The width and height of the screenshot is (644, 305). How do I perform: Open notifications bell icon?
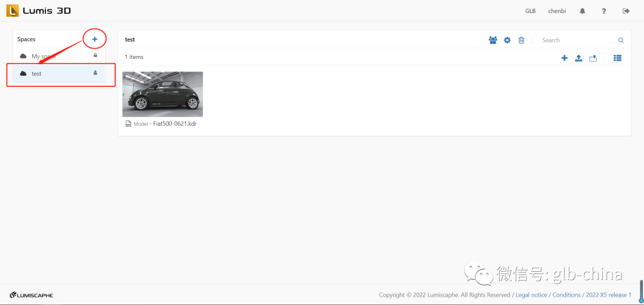[583, 11]
